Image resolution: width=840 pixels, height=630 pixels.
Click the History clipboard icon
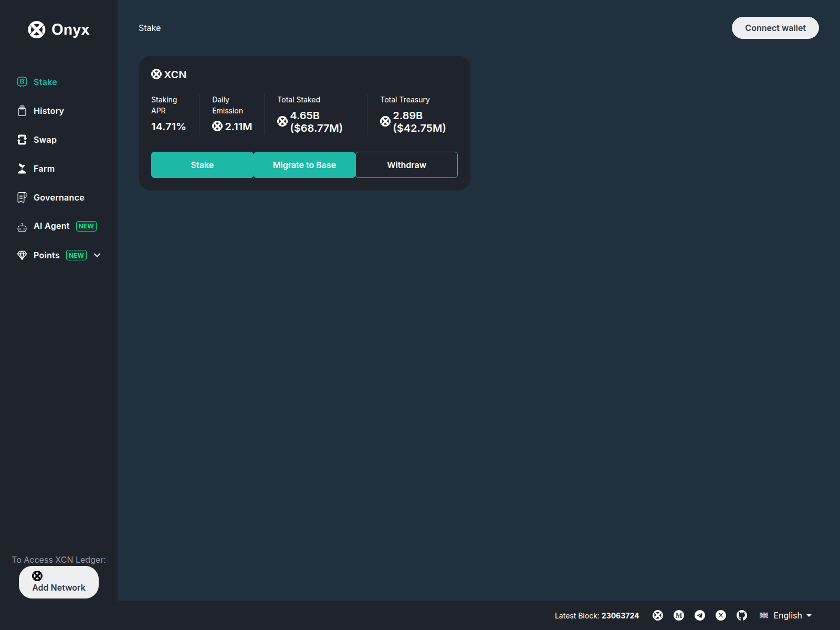pos(22,111)
